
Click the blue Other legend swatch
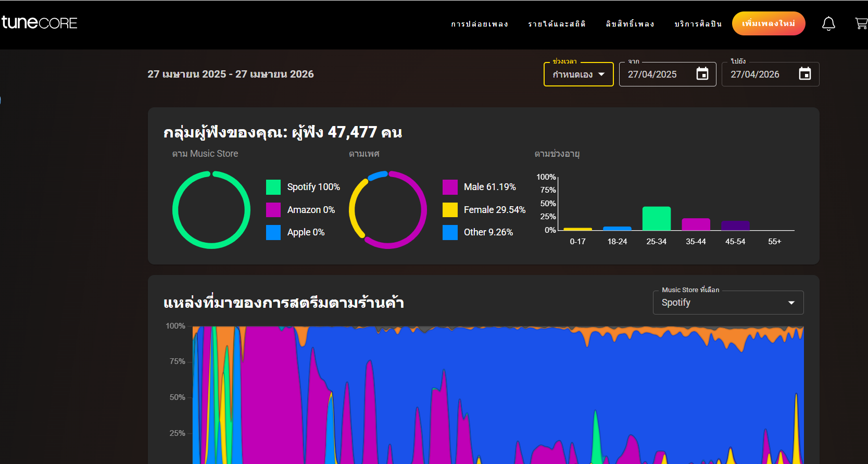(450, 232)
